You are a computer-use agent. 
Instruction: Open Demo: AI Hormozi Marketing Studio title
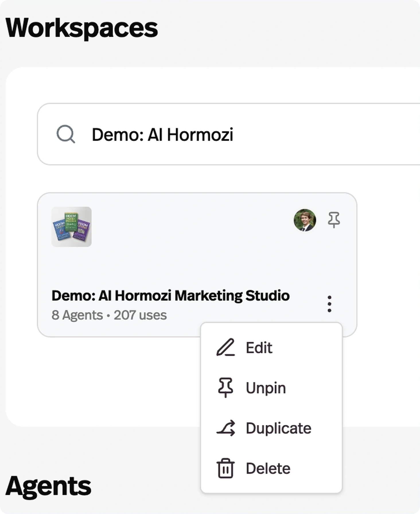[171, 296]
